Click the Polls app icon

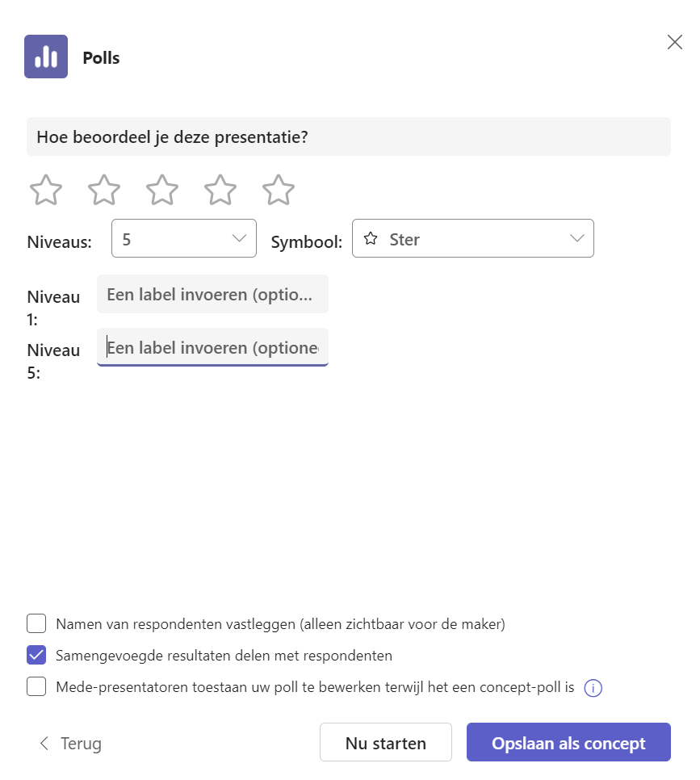[x=46, y=57]
